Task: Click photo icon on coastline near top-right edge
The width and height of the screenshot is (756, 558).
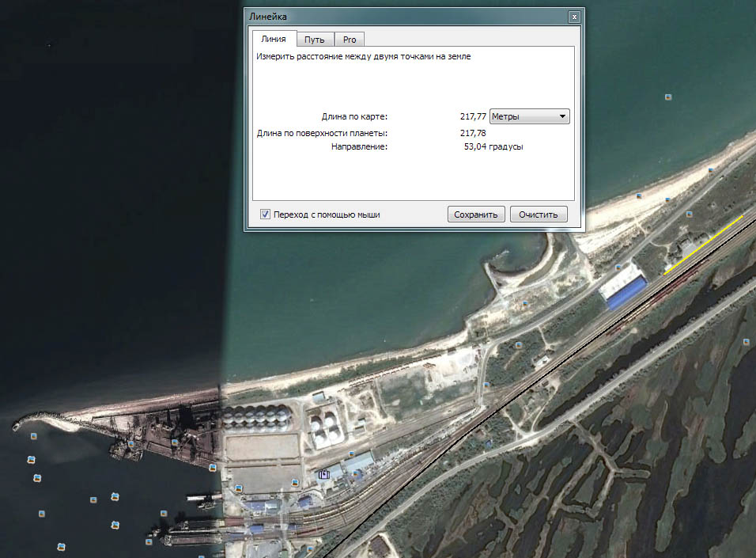Action: click(711, 169)
